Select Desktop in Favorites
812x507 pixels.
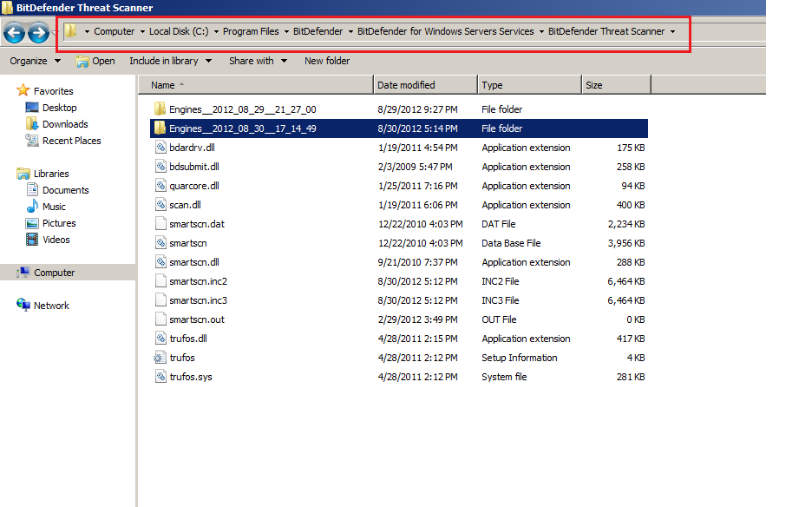click(60, 108)
